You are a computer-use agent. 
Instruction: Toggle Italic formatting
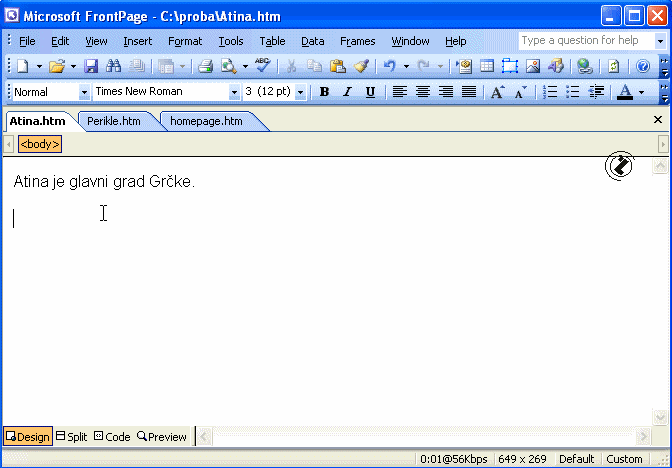(x=347, y=92)
